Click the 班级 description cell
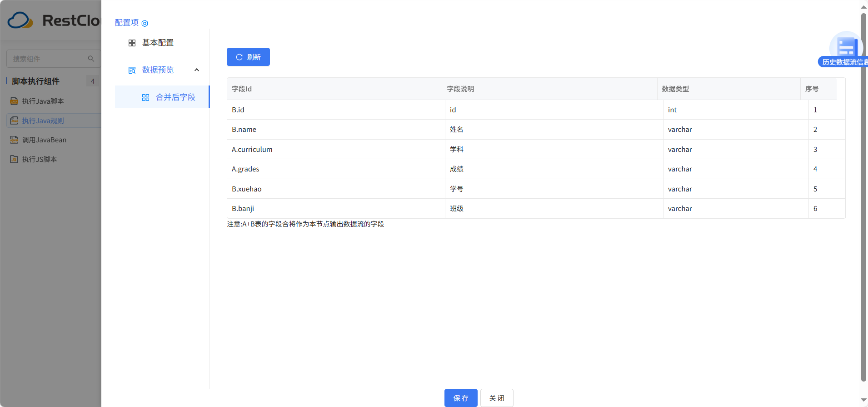 [554, 209]
